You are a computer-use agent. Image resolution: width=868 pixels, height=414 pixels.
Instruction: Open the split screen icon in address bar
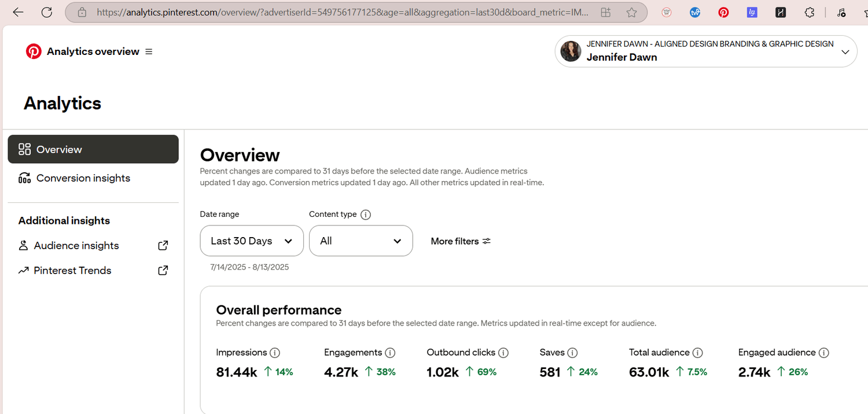pos(606,12)
